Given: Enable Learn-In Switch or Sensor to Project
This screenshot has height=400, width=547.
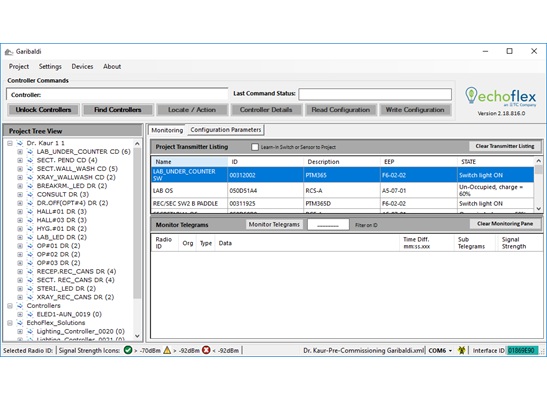Looking at the screenshot, I should pos(255,147).
